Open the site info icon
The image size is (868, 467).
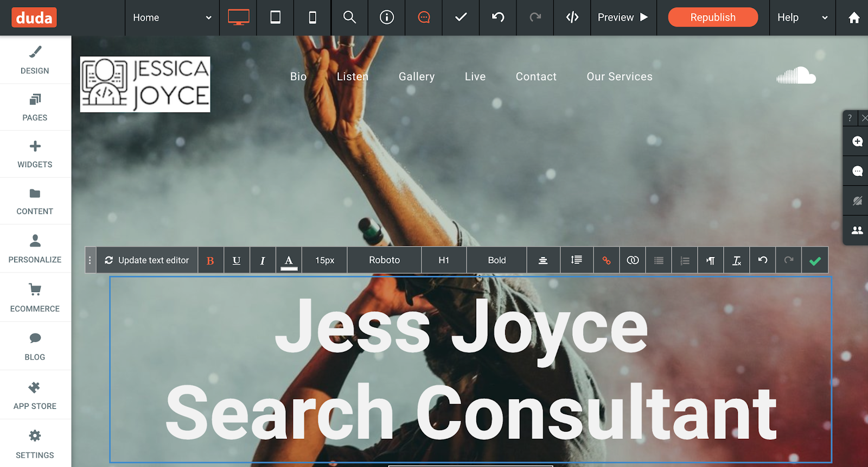(x=387, y=17)
